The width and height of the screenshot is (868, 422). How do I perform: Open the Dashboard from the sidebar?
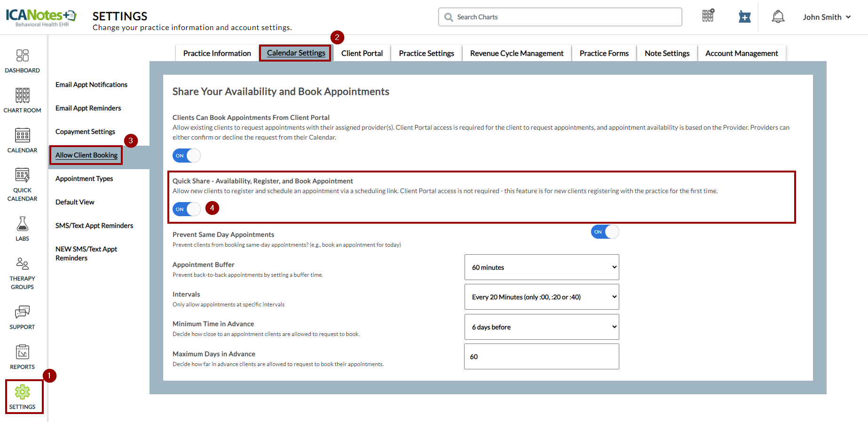pos(22,61)
